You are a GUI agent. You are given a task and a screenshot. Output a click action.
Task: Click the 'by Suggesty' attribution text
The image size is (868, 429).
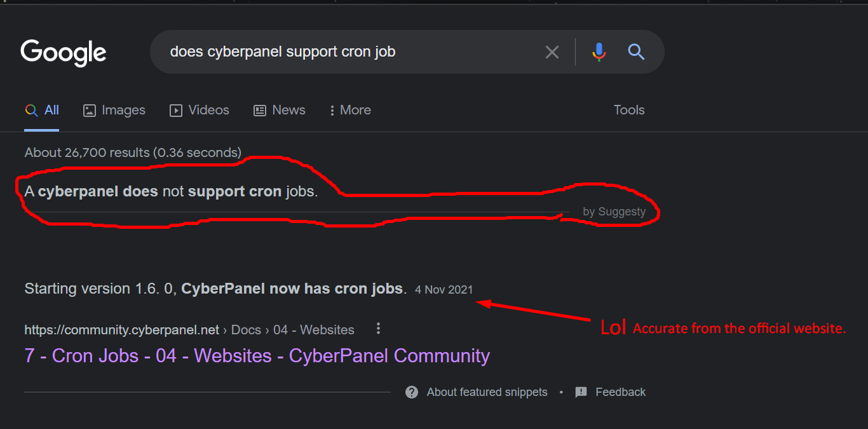coord(614,212)
